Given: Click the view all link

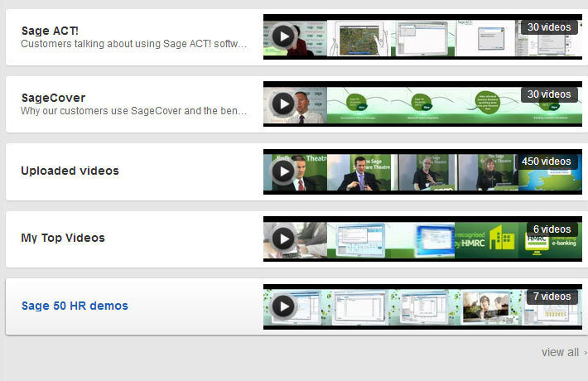Looking at the screenshot, I should point(560,352).
